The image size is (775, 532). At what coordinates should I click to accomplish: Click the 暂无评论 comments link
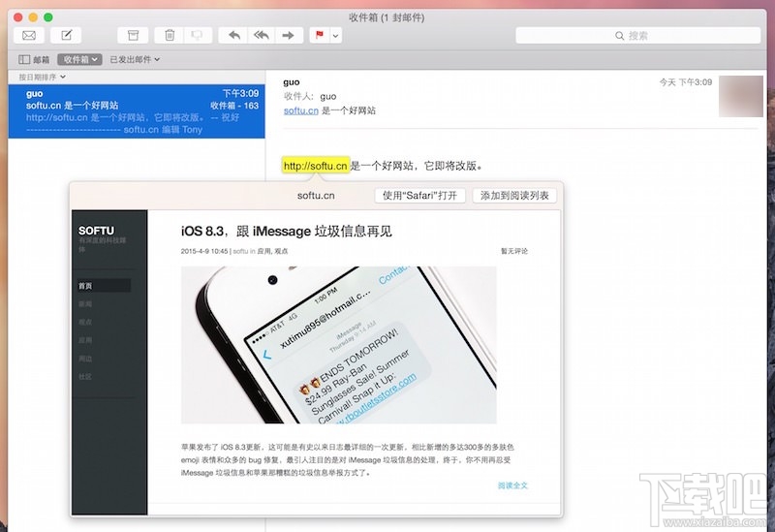coord(514,251)
